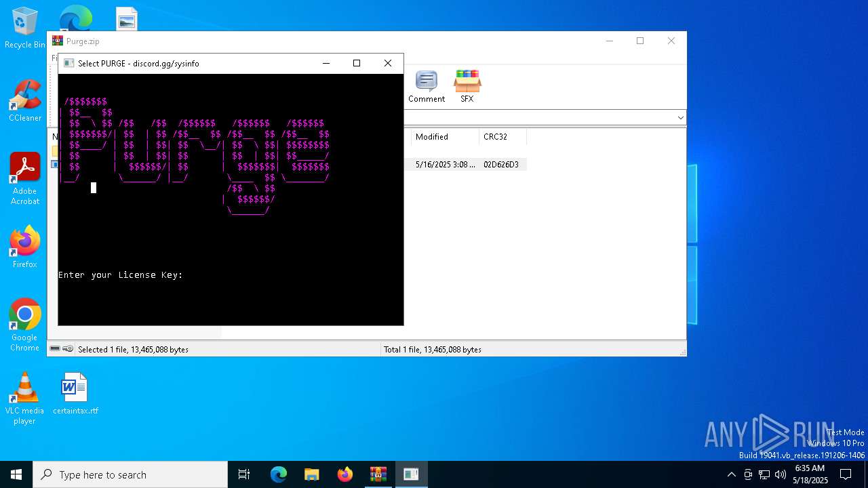Close the PURGE console window
The height and width of the screenshot is (488, 868).
coord(388,63)
